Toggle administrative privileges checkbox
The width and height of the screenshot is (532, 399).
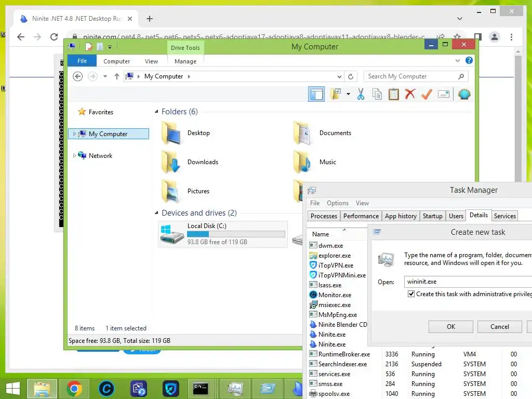pos(411,294)
